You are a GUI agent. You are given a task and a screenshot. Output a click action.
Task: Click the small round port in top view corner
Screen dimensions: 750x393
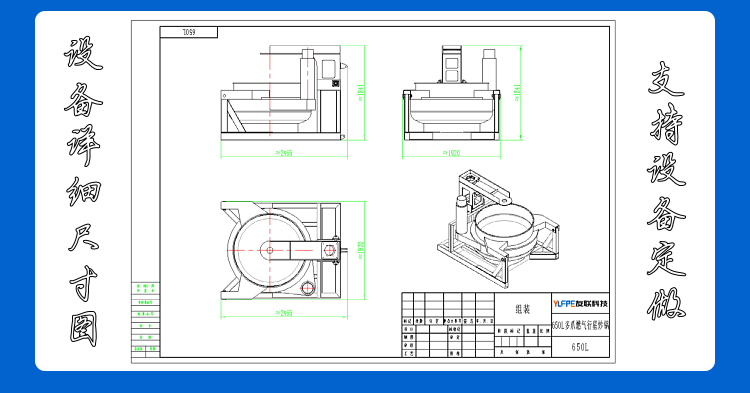(308, 288)
